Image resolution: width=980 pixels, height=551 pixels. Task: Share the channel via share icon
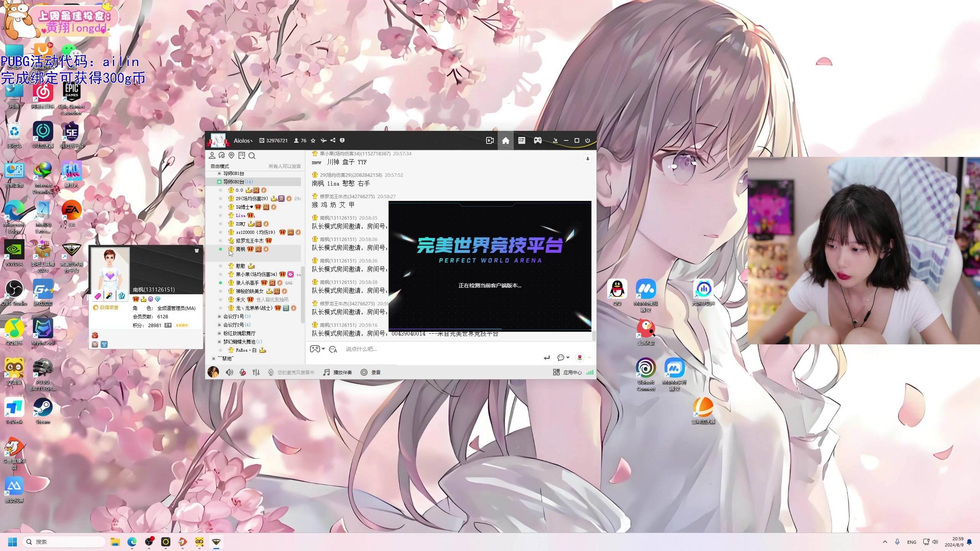pyautogui.click(x=333, y=140)
